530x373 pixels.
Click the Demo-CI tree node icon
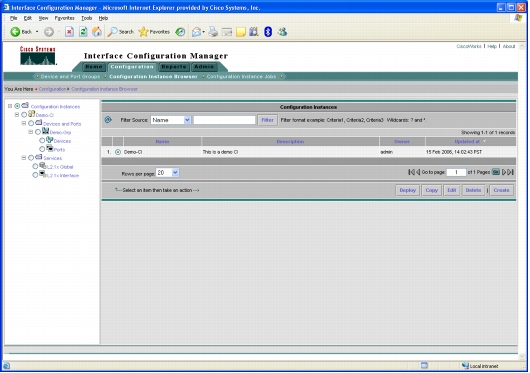pos(31,114)
